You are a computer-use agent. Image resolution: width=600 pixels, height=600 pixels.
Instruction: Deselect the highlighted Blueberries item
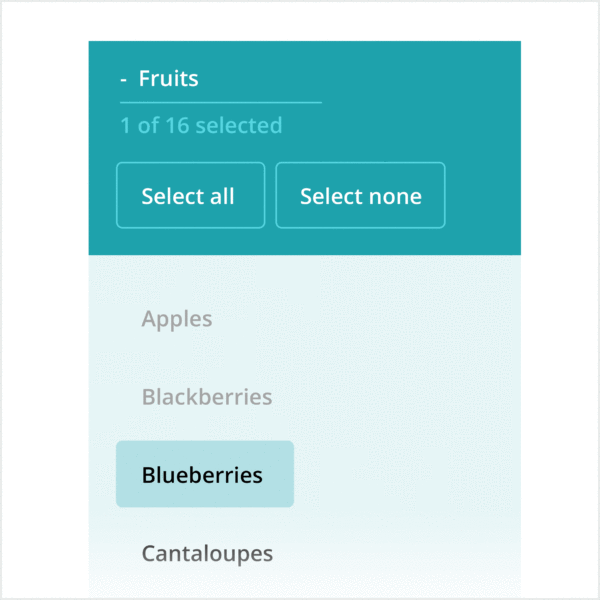204,474
